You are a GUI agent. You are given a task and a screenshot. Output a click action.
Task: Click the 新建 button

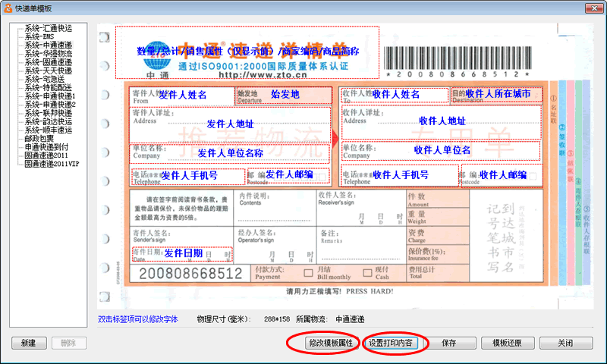(29, 343)
